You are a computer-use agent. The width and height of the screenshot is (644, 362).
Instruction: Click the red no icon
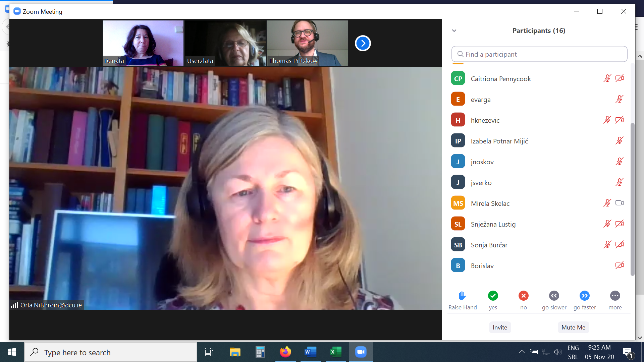[523, 296]
